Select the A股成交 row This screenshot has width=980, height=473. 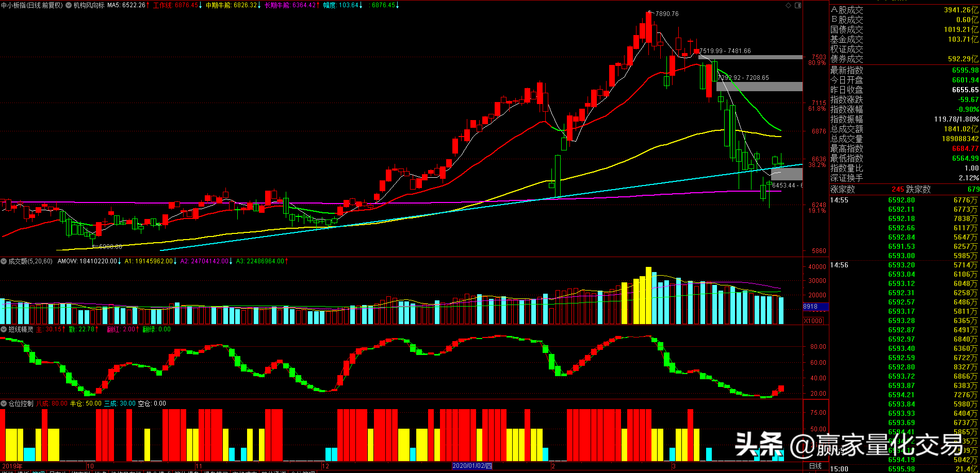click(x=904, y=10)
